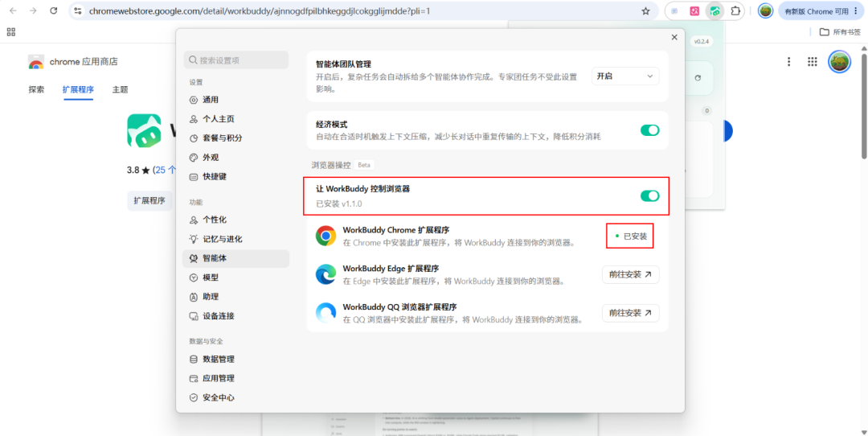Click the v0.2.4 version label in the popup
868x436 pixels.
701,42
